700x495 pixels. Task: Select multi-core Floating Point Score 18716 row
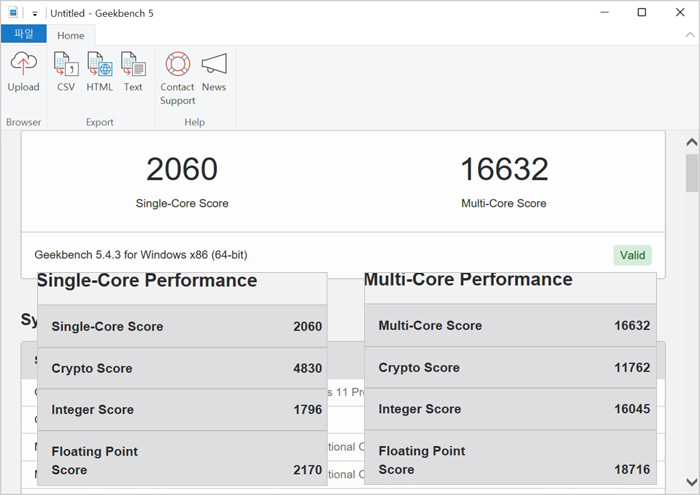point(510,458)
